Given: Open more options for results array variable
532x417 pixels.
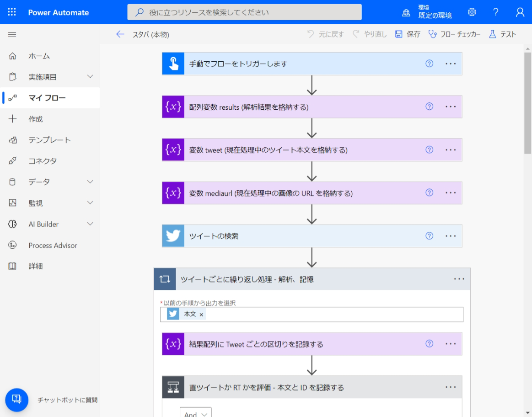Looking at the screenshot, I should coord(451,107).
